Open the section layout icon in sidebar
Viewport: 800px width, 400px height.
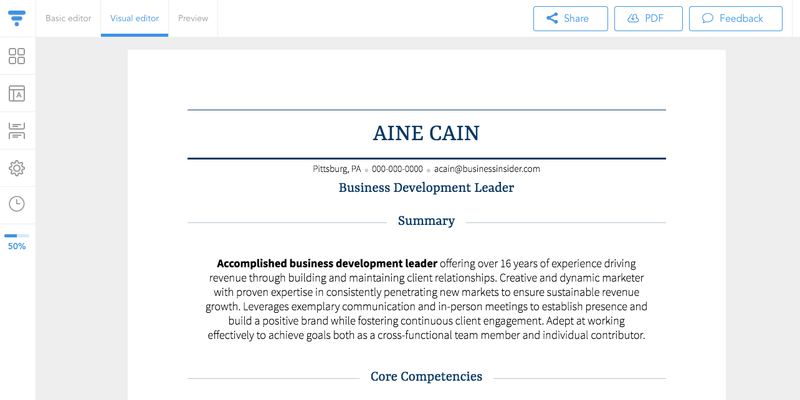pos(17,131)
